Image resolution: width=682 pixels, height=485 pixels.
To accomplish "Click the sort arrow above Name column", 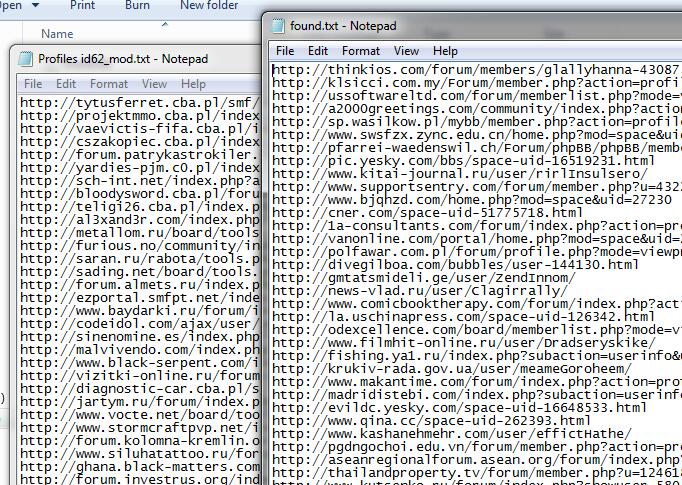I will (165, 24).
